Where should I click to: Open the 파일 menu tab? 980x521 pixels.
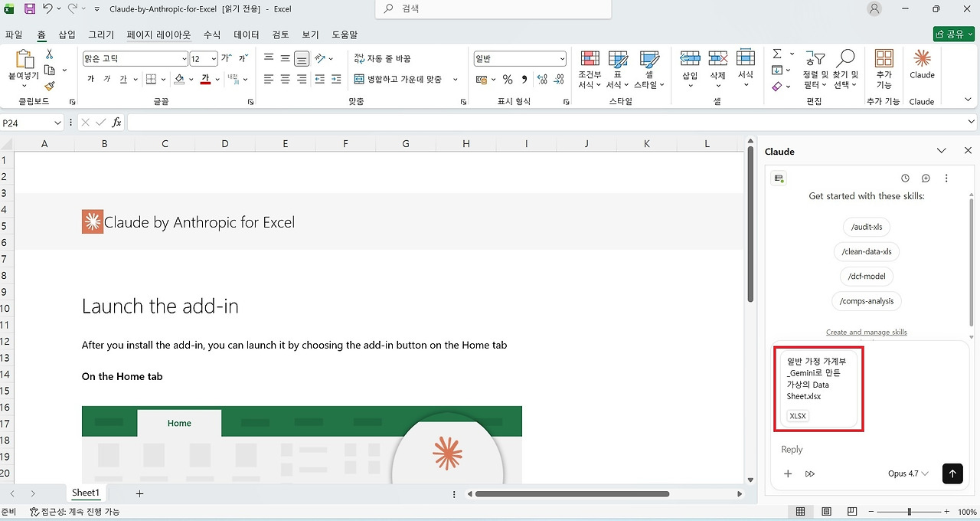(x=14, y=34)
